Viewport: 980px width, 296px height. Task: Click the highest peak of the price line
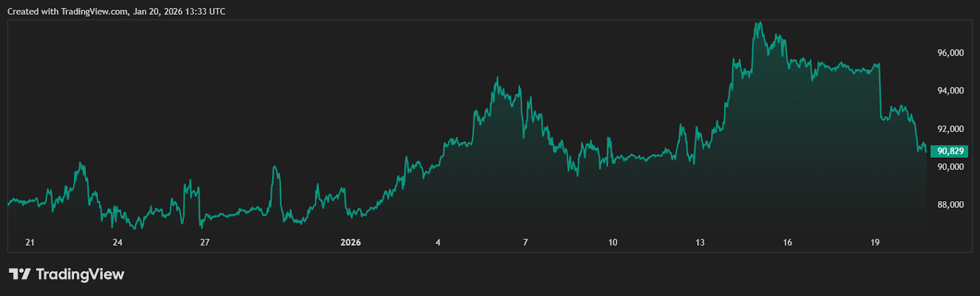760,23
